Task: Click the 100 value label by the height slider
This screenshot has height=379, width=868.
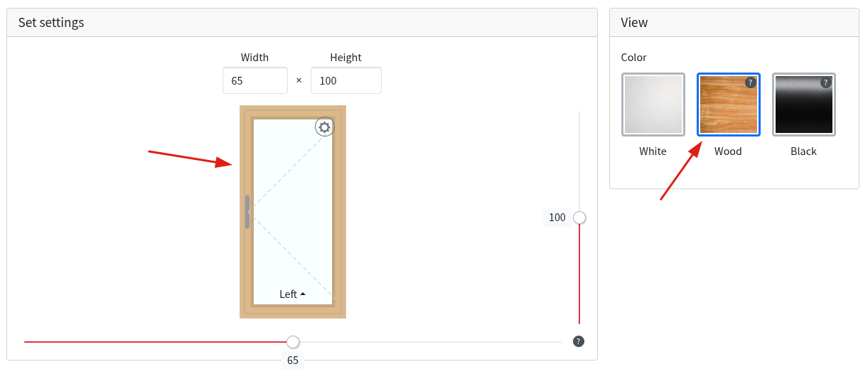Action: (x=557, y=218)
